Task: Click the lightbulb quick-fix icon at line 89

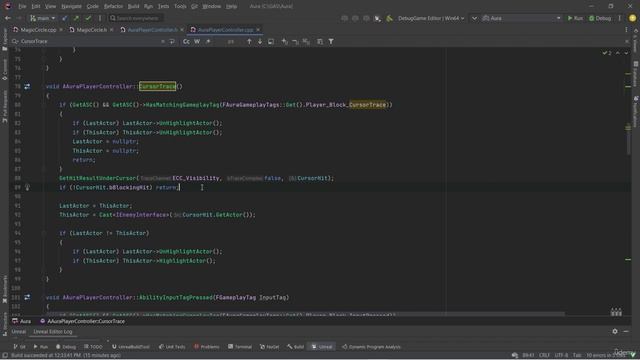Action: point(27,187)
